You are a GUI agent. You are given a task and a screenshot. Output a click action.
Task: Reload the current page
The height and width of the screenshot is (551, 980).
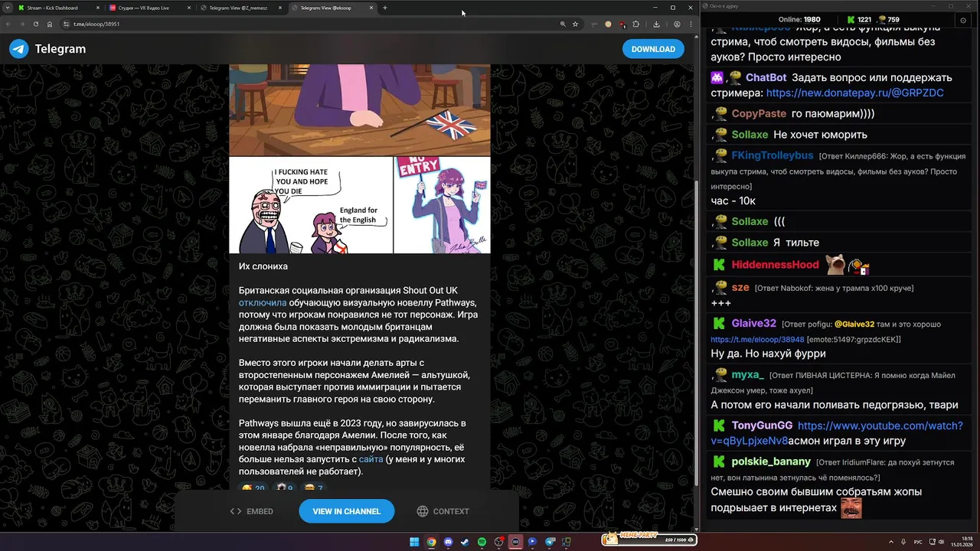click(x=36, y=24)
